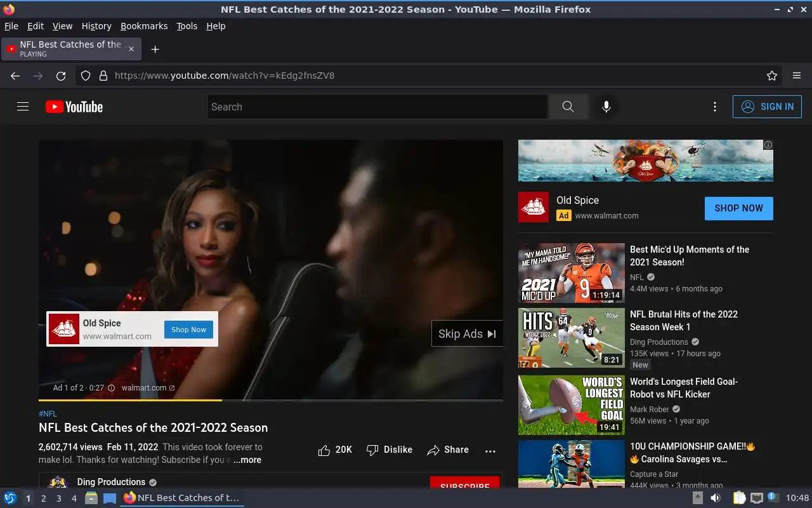Open the View menu

click(62, 26)
